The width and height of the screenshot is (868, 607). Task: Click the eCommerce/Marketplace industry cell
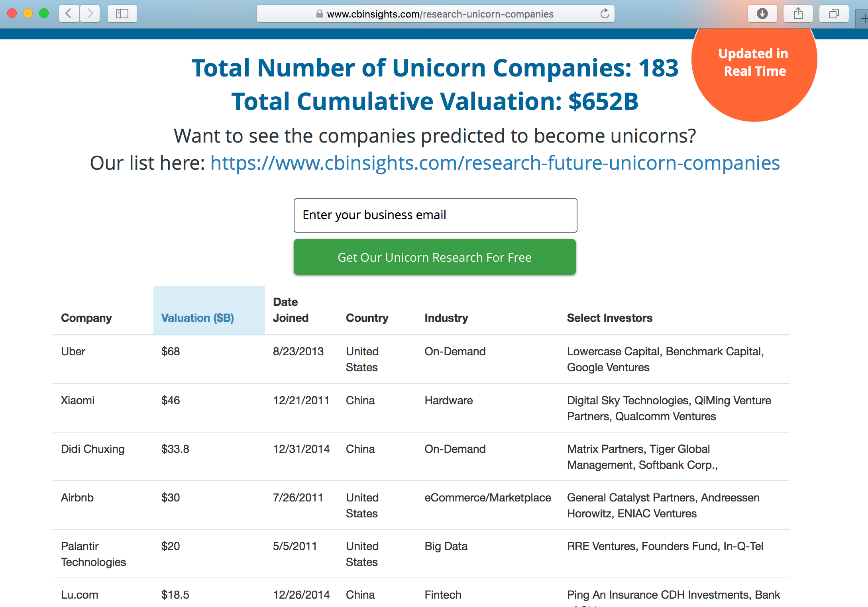coord(488,497)
